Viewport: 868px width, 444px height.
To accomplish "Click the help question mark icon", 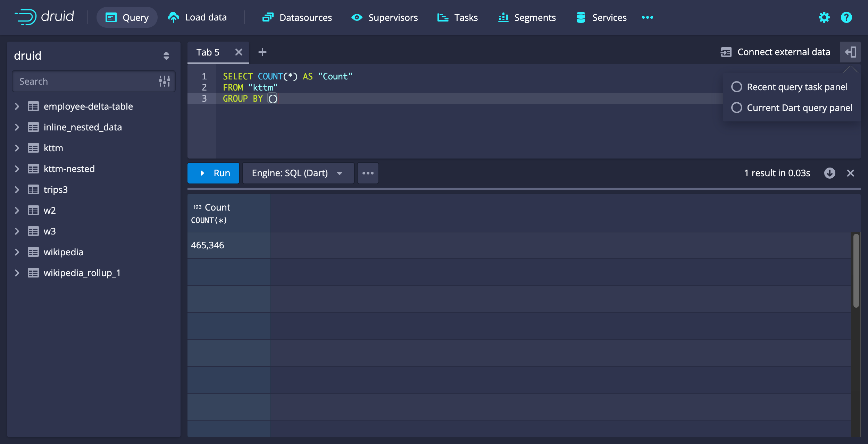I will tap(846, 17).
